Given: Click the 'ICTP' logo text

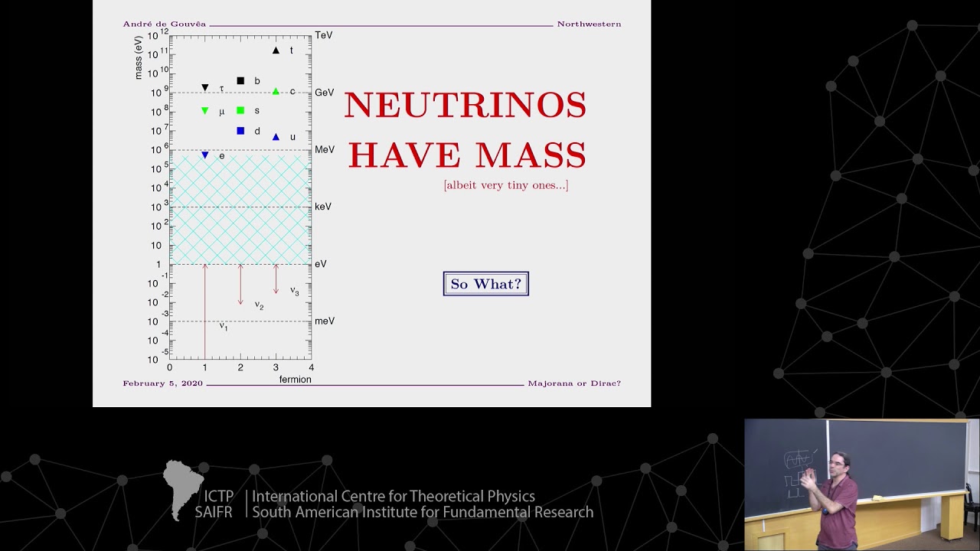Looking at the screenshot, I should click(219, 497).
